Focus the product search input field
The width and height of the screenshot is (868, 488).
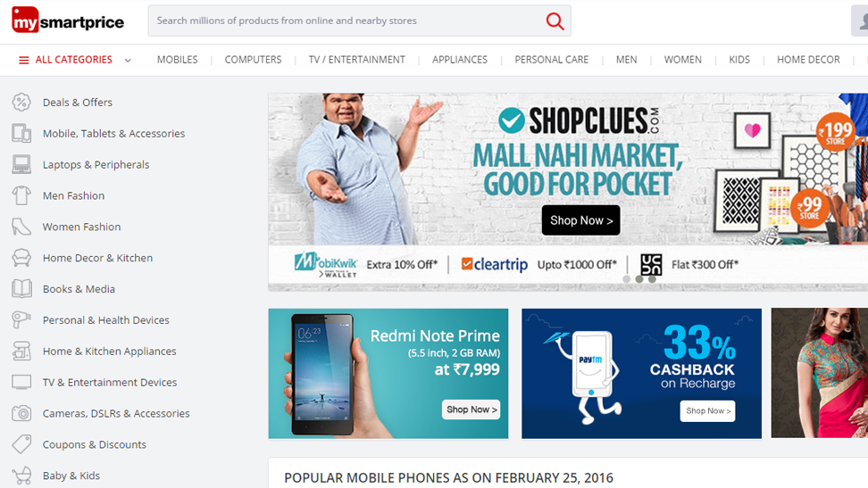pyautogui.click(x=346, y=21)
